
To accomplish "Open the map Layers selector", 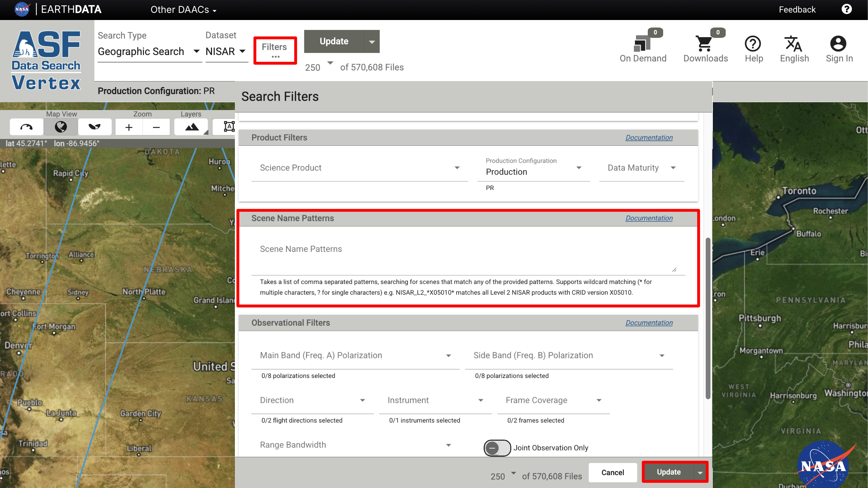I will click(192, 127).
